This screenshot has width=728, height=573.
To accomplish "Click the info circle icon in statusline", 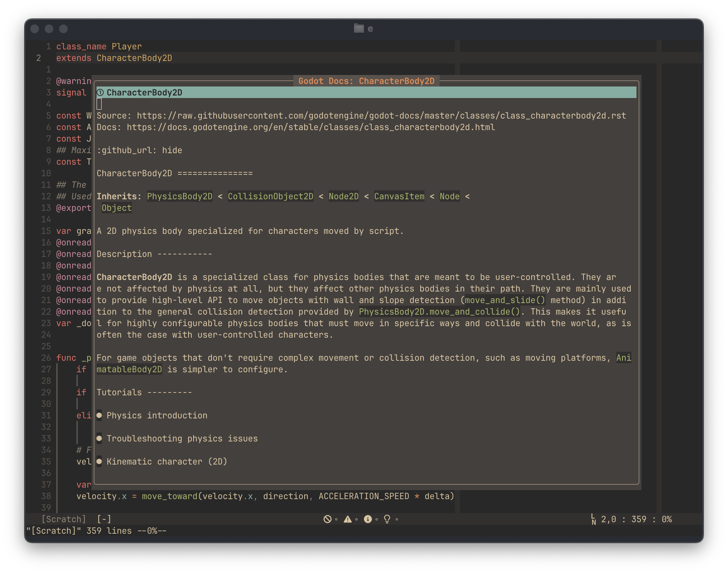I will (x=368, y=519).
